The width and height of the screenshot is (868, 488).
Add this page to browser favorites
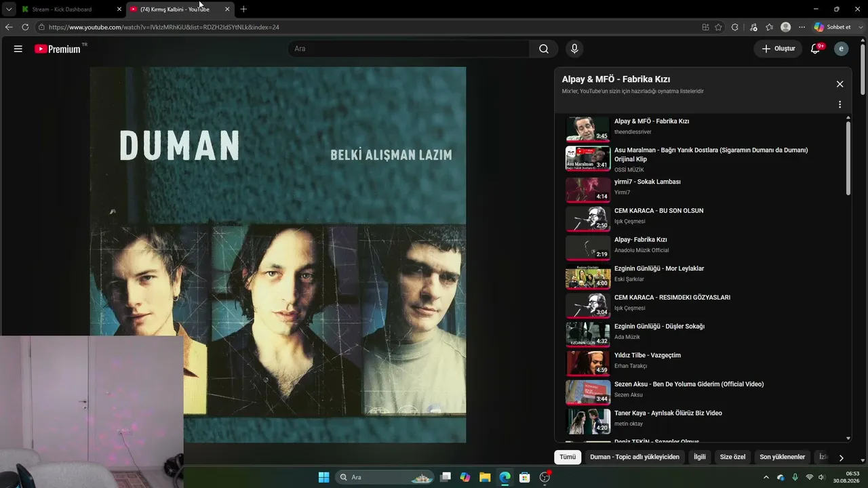719,27
